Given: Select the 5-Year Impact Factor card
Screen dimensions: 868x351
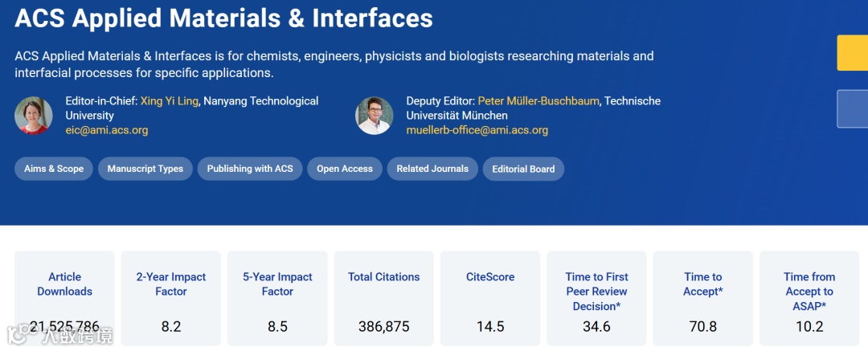Looking at the screenshot, I should coord(277,299).
